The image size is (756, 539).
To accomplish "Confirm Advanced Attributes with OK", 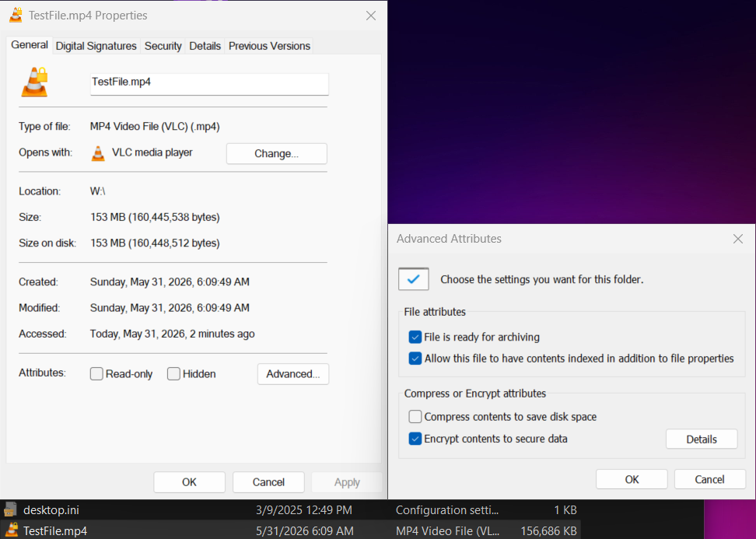I will [632, 479].
